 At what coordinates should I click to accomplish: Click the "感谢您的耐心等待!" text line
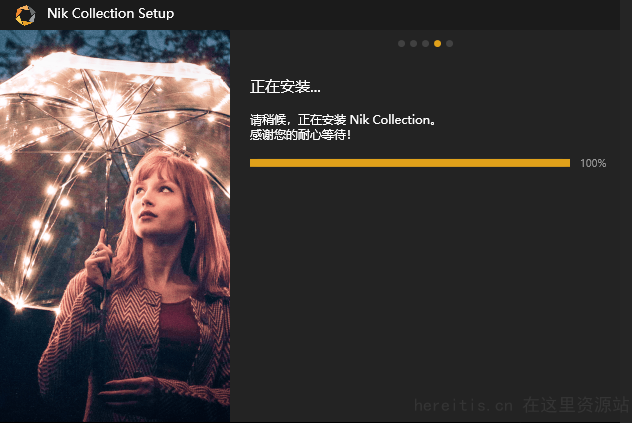[x=300, y=135]
